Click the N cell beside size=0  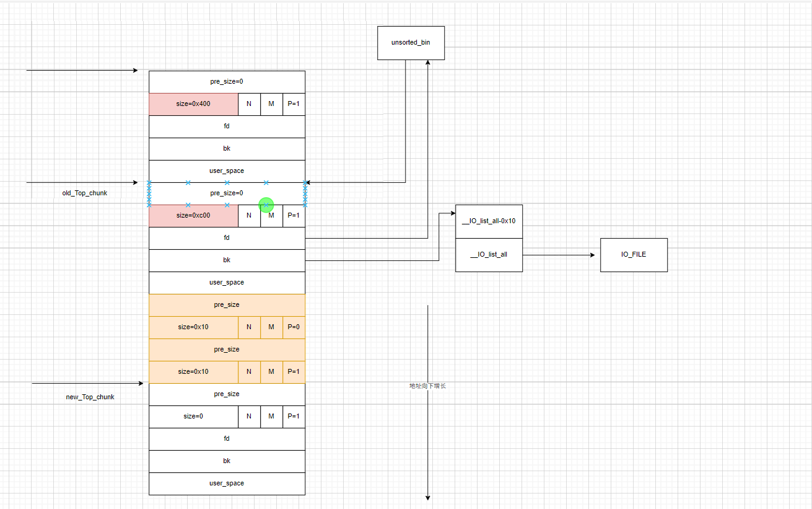(x=249, y=417)
